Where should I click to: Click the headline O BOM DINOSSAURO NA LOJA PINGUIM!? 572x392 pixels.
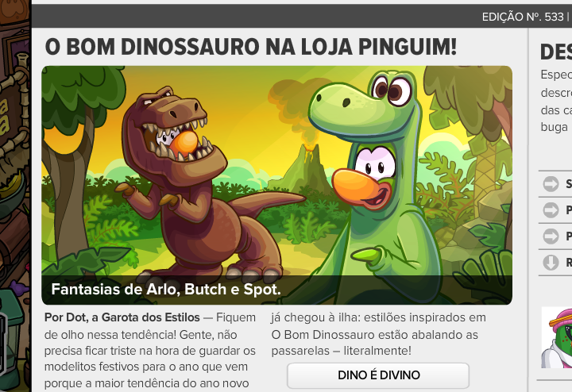tap(250, 47)
